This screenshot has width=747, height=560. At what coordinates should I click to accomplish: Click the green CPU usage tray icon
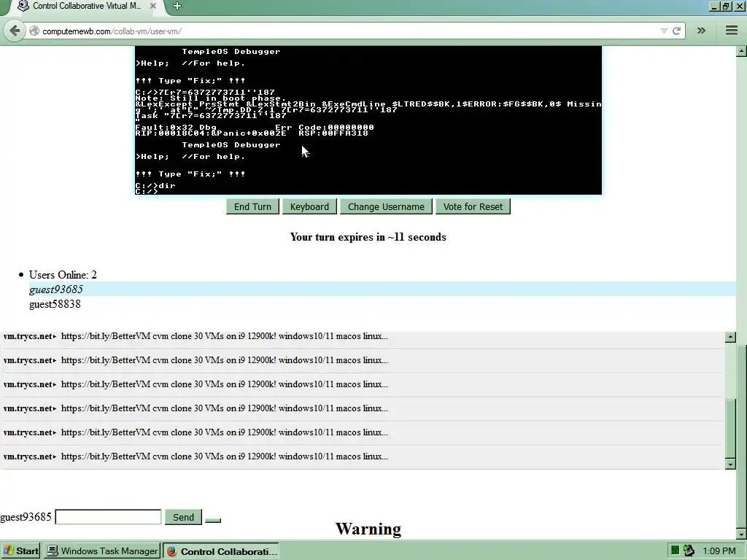click(675, 551)
